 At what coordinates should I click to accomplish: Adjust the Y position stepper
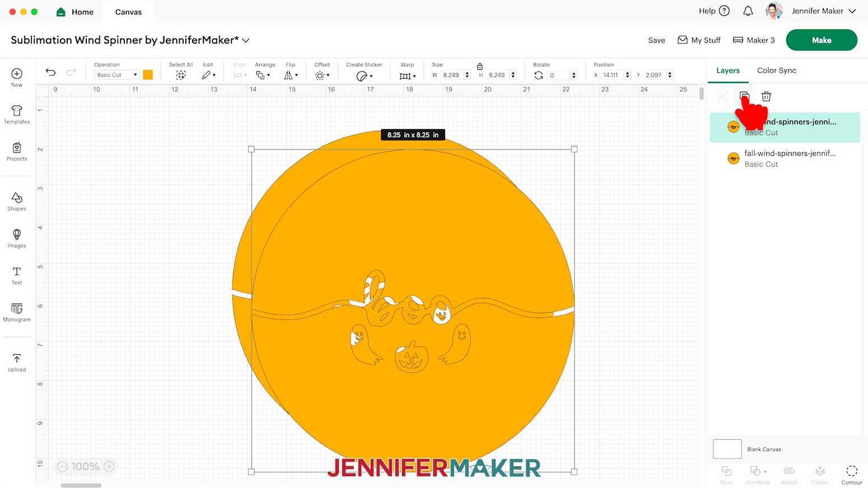[670, 75]
